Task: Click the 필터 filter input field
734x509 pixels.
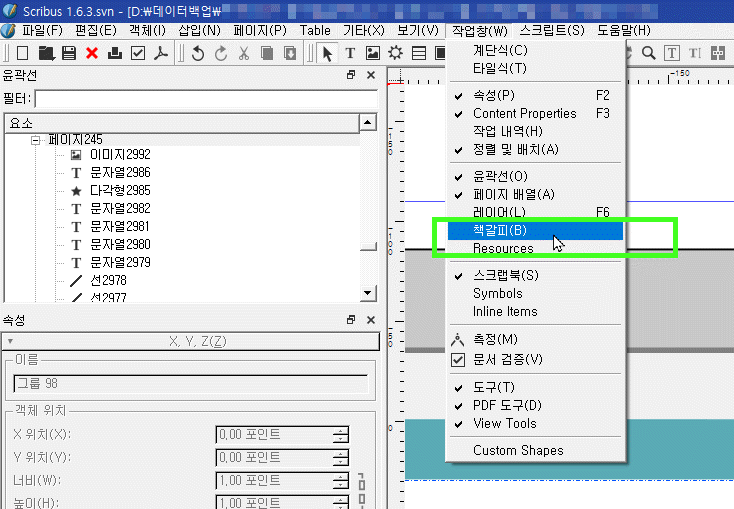Action: (x=206, y=99)
